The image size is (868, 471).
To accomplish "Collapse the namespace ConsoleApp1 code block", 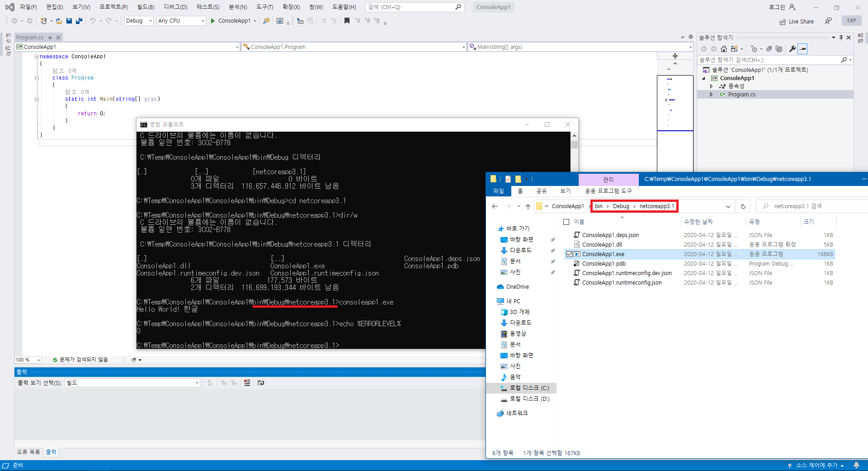I will click(x=37, y=57).
